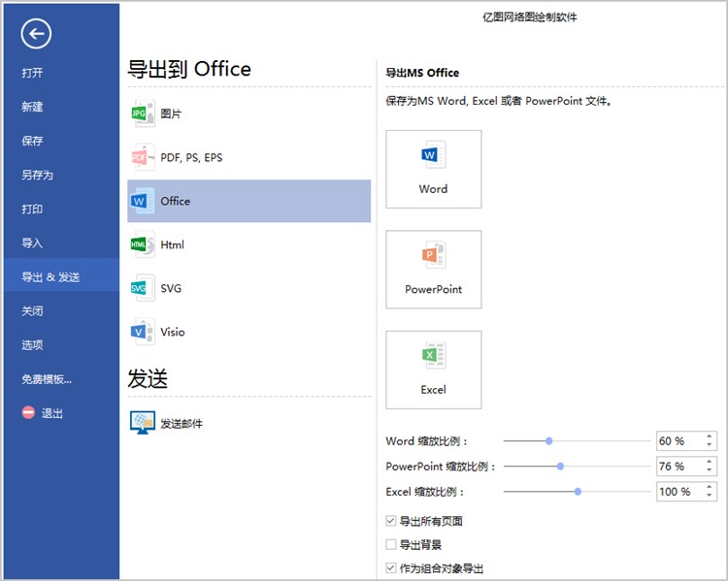Click 打印 in the sidebar

32,209
